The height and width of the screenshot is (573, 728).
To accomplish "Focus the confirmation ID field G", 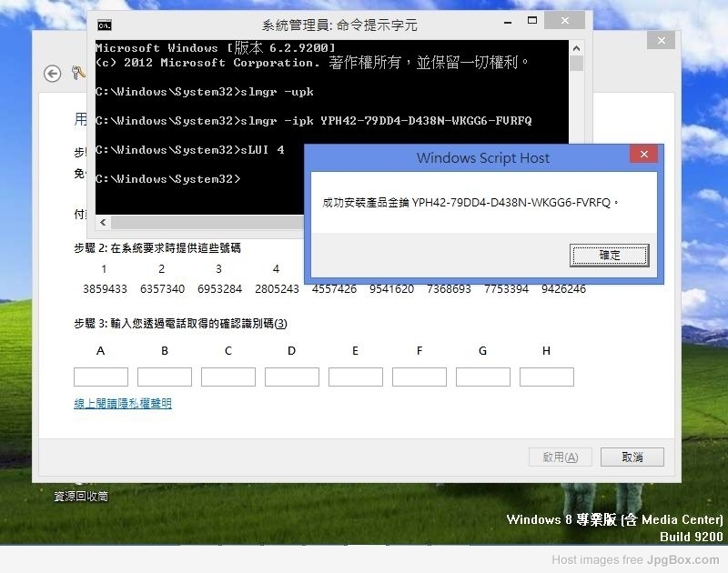I will (x=483, y=377).
